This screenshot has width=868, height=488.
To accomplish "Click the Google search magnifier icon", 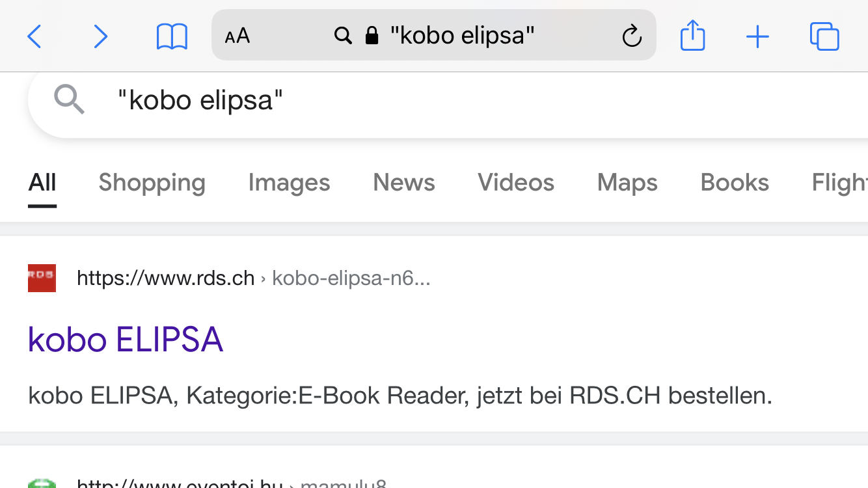I will coord(70,100).
